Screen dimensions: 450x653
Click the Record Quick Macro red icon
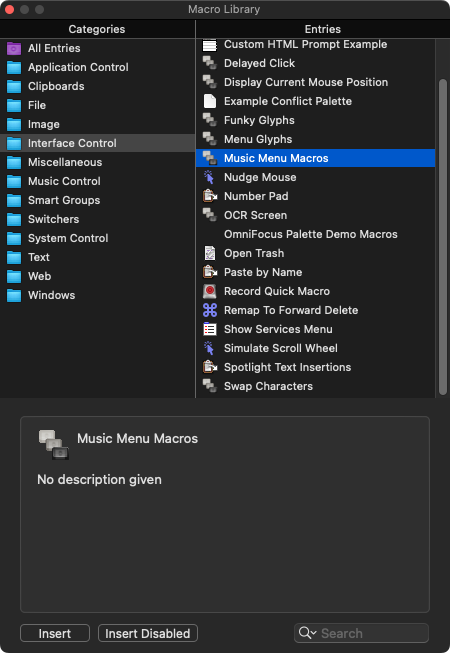click(209, 292)
